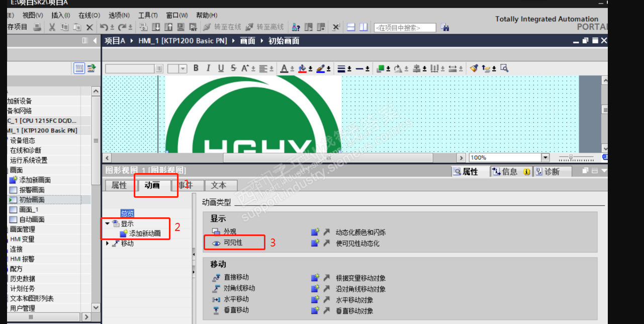This screenshot has width=644, height=324.
Task: Click the font color A swatch
Action: 284,68
